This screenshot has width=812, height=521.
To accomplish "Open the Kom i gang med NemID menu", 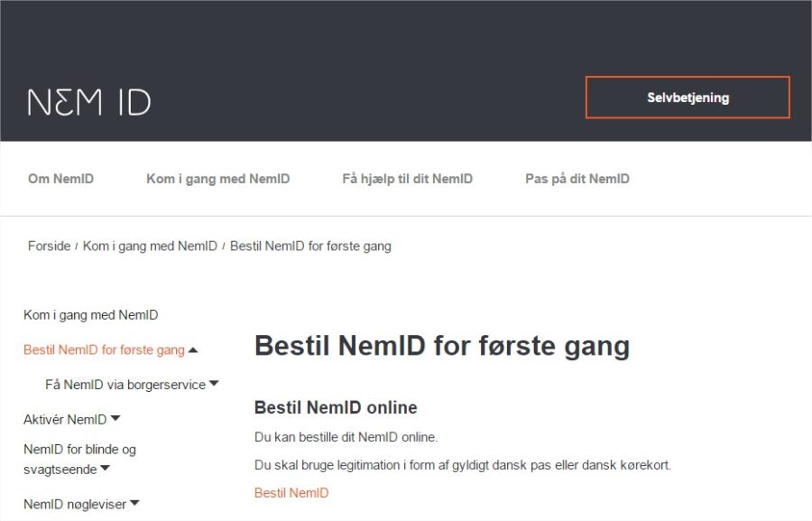I will [x=218, y=178].
